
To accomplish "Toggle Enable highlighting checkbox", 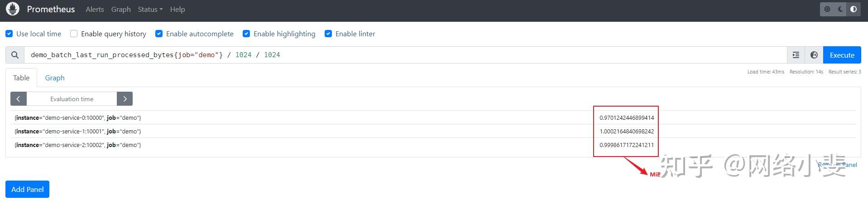I will pyautogui.click(x=246, y=34).
